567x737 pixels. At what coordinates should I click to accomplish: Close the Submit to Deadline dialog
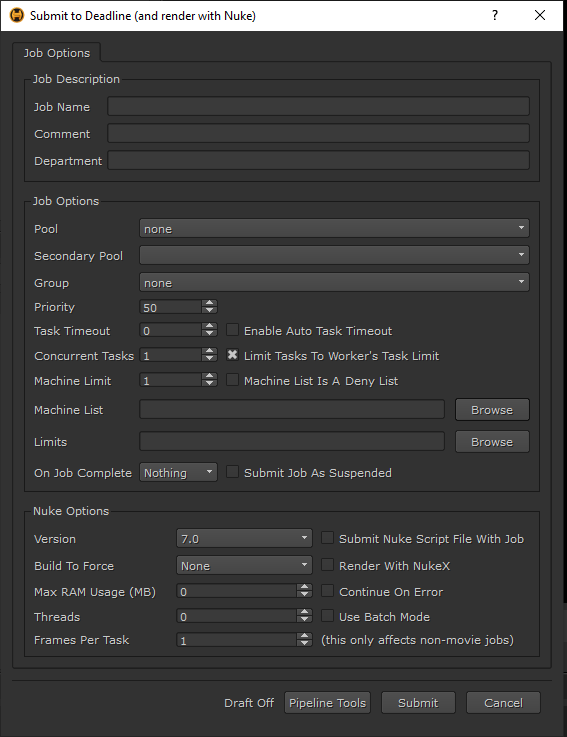coord(540,16)
